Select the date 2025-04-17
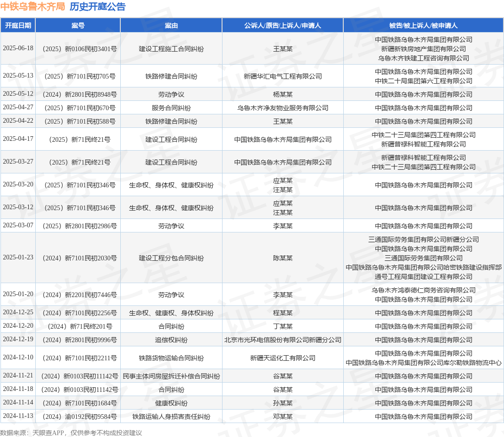 pos(18,139)
